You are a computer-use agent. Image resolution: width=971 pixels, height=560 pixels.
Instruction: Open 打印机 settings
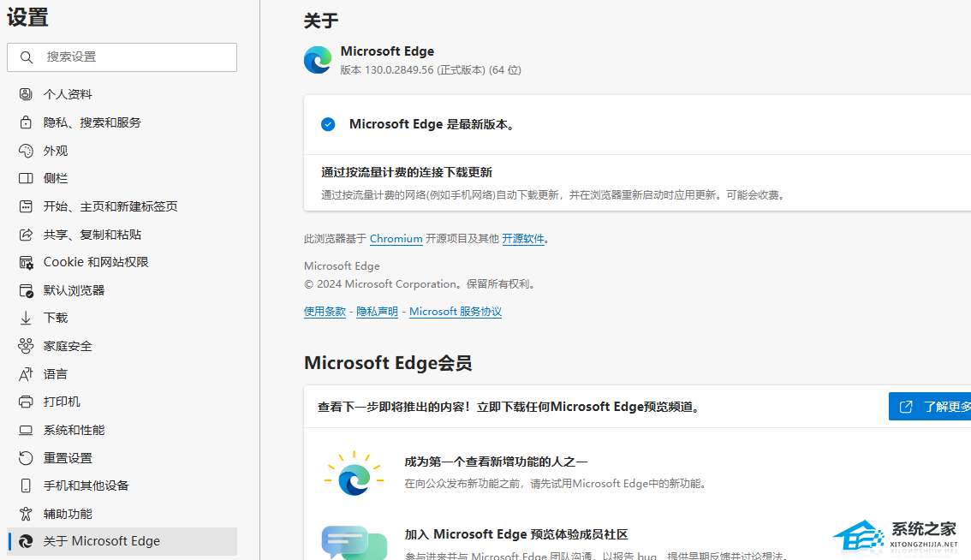pyautogui.click(x=122, y=402)
